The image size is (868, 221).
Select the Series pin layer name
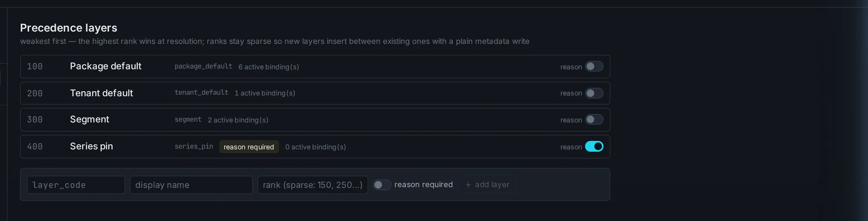coord(91,146)
